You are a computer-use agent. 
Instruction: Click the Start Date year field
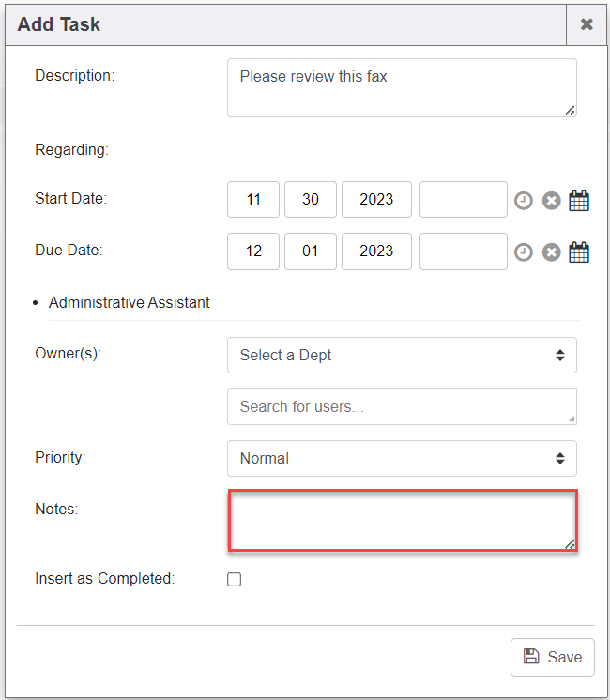point(376,200)
